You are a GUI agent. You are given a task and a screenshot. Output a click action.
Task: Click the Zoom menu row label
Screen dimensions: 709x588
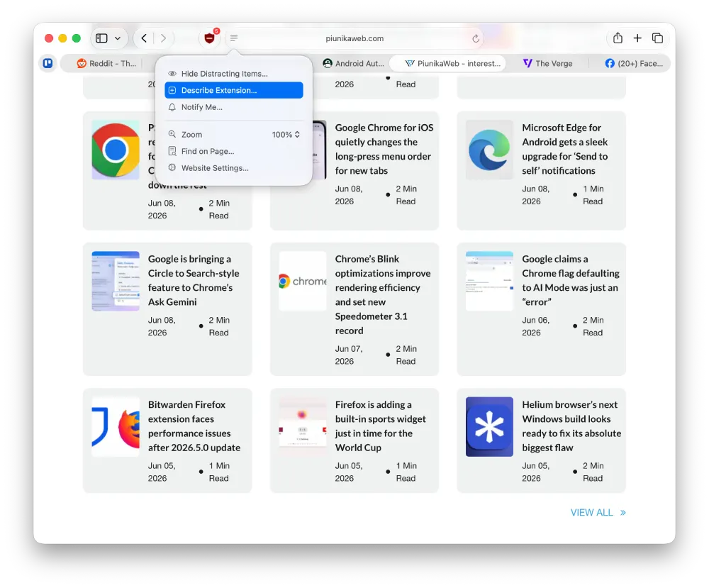click(x=191, y=134)
